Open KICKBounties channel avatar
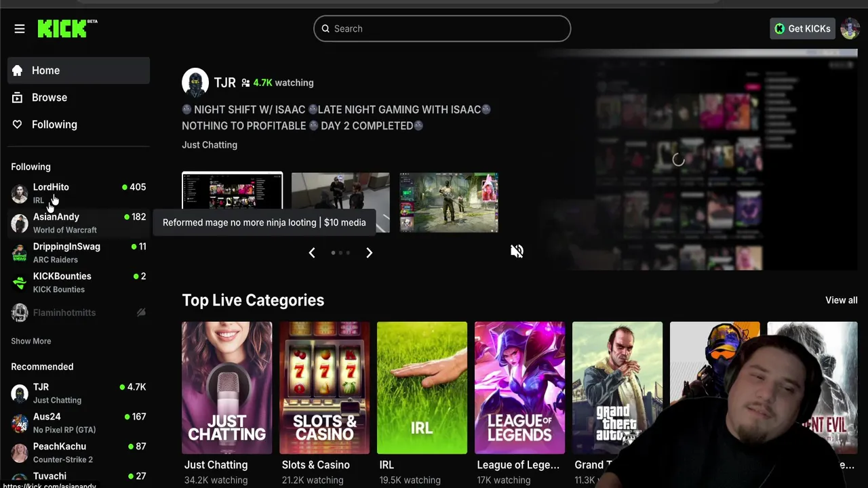 click(20, 283)
